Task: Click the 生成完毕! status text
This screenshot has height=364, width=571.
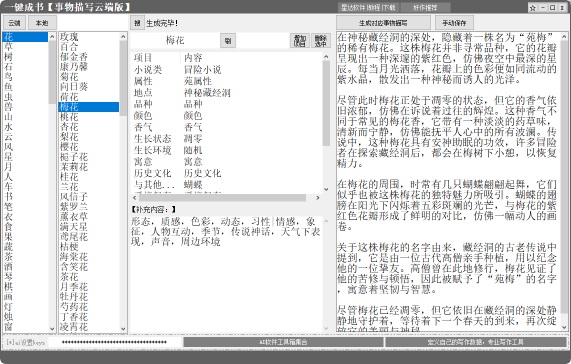Action: pos(162,23)
